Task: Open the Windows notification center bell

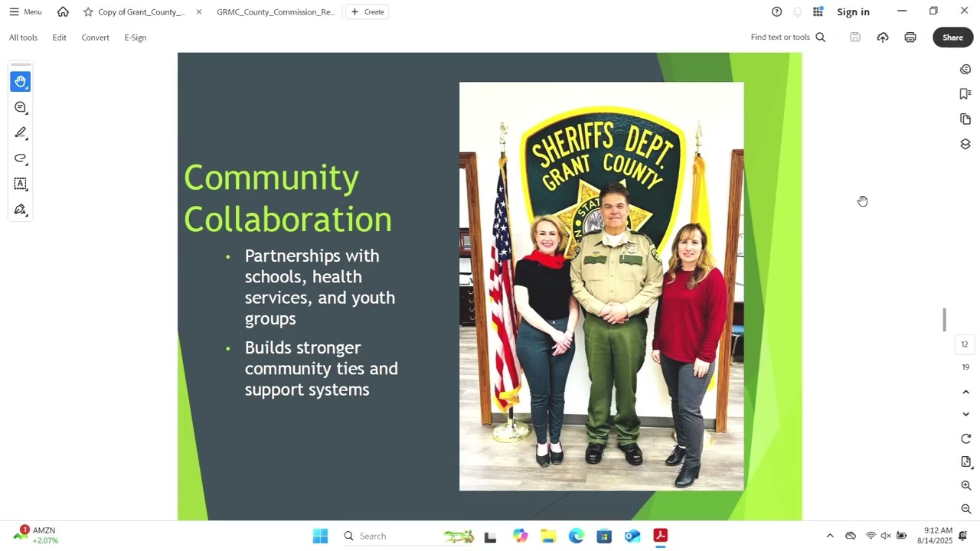Action: pyautogui.click(x=963, y=536)
